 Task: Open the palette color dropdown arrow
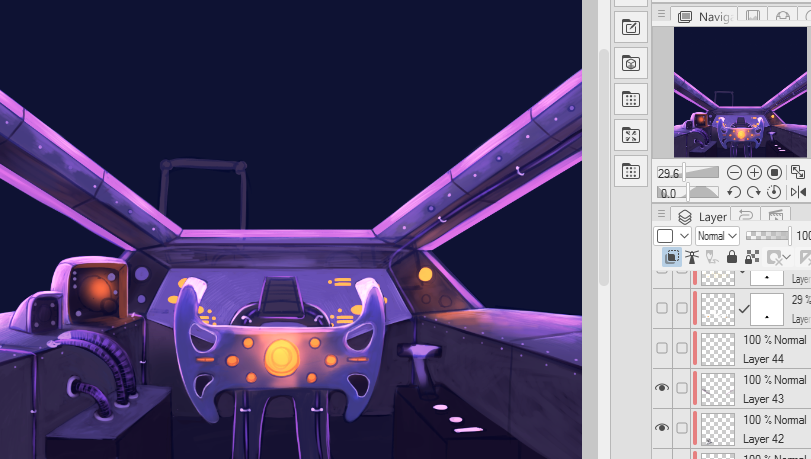point(684,236)
